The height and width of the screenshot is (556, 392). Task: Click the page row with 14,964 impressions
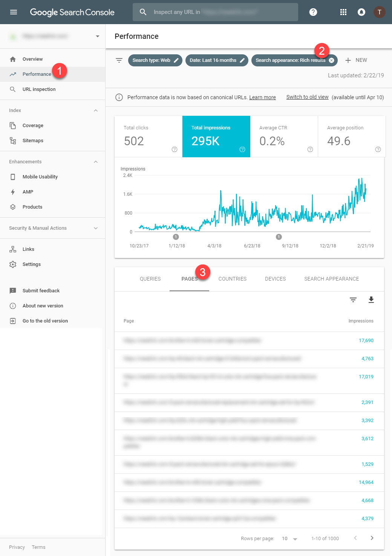(249, 482)
